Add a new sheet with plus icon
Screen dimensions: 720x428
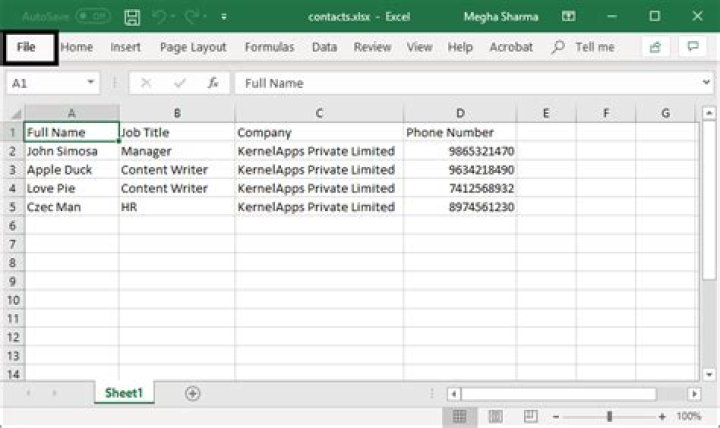pyautogui.click(x=192, y=394)
